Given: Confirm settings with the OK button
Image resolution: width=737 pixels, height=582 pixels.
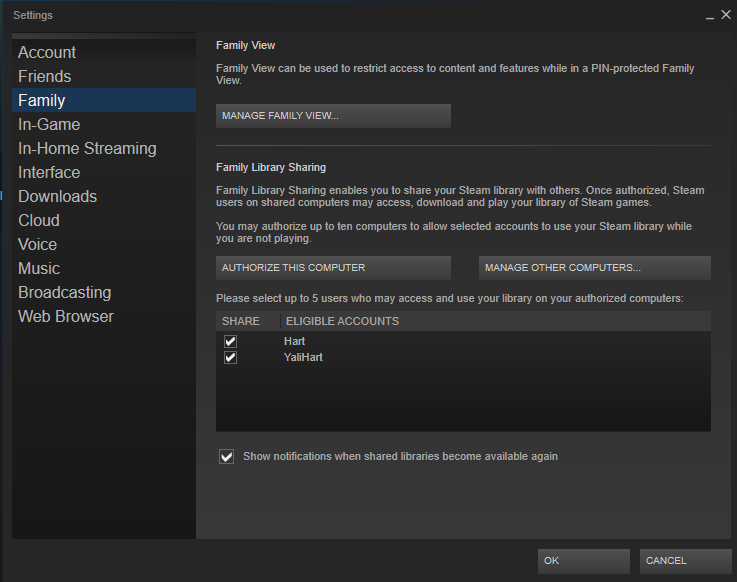Looking at the screenshot, I should (584, 561).
